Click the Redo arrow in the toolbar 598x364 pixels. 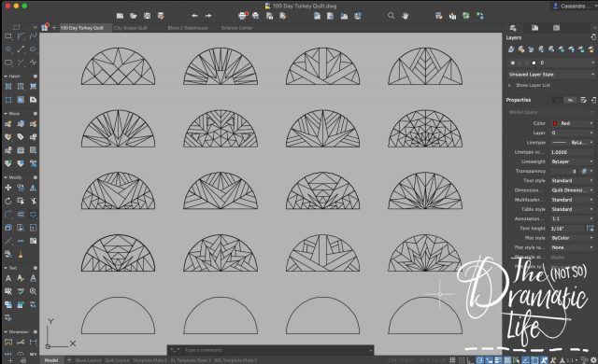[x=208, y=16]
